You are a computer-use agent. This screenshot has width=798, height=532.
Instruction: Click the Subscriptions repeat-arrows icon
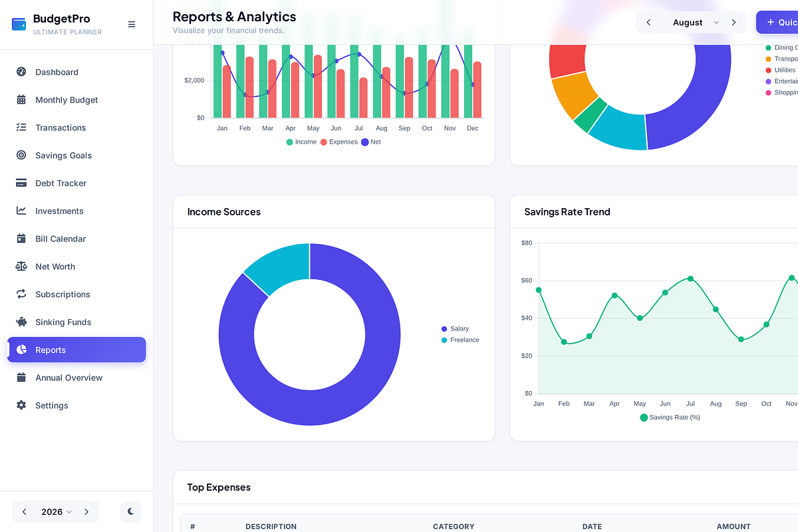point(21,295)
